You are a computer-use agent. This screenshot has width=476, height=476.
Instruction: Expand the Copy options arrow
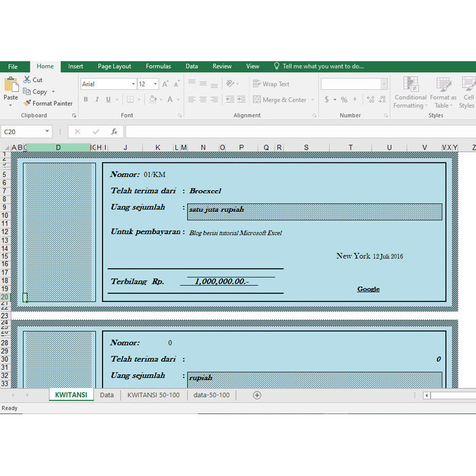(x=53, y=91)
